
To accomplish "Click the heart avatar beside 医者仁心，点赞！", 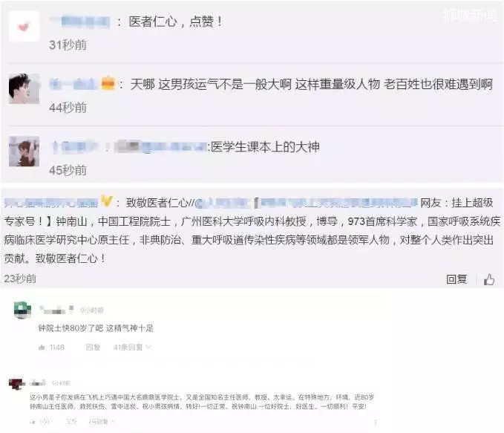I will 24,26.
